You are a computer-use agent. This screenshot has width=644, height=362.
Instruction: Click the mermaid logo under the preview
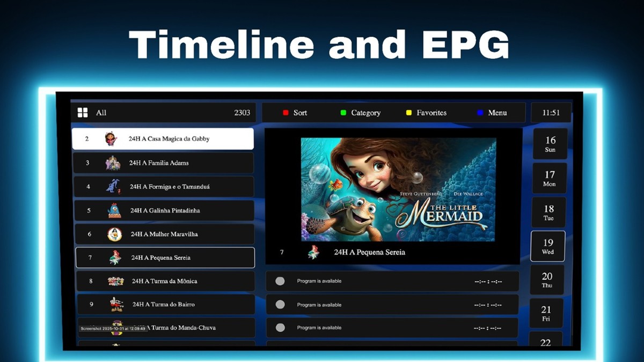click(313, 252)
